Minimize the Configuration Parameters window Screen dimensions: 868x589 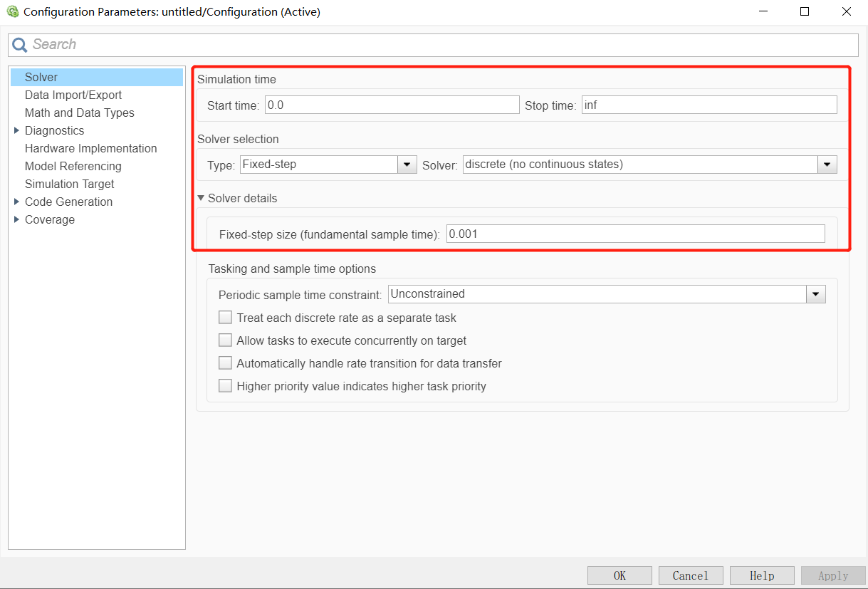click(763, 11)
